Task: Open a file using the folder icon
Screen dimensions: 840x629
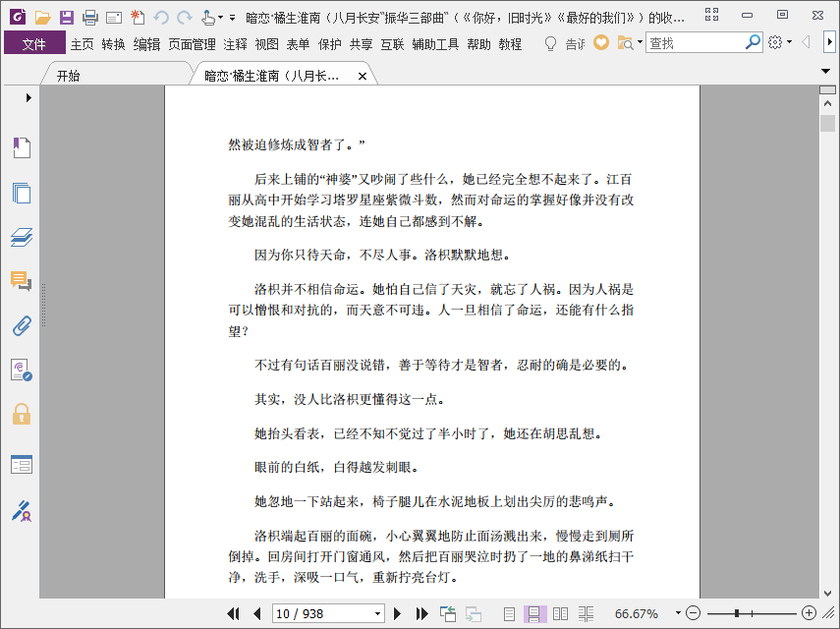Action: coord(42,18)
